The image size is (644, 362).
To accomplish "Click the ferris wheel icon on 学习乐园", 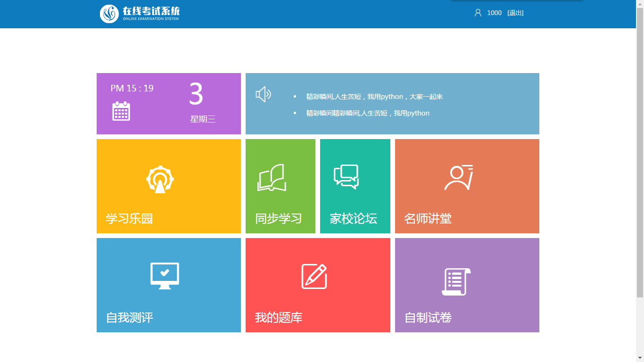I will click(160, 180).
